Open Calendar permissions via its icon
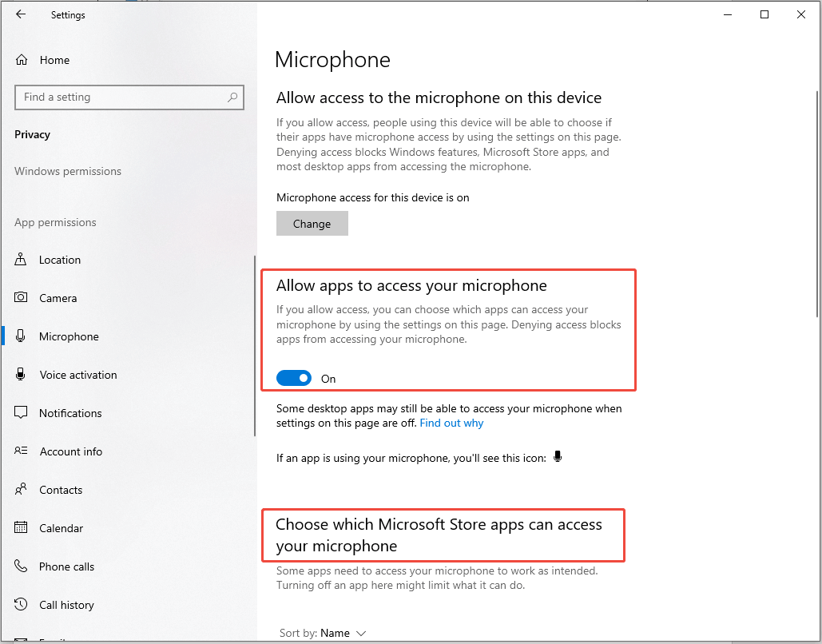The image size is (822, 644). point(20,527)
